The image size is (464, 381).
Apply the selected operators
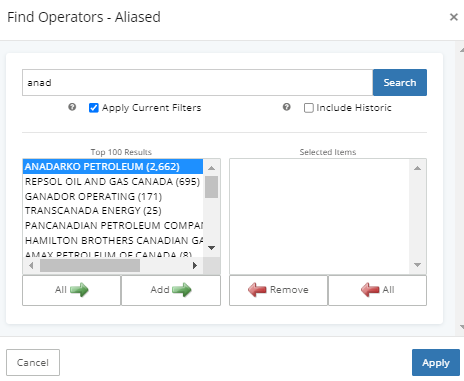[x=436, y=362]
